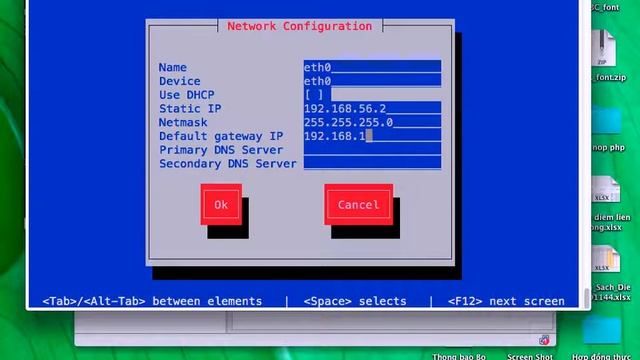The image size is (640, 360).
Task: Click the Use DHCP label
Action: (x=187, y=95)
